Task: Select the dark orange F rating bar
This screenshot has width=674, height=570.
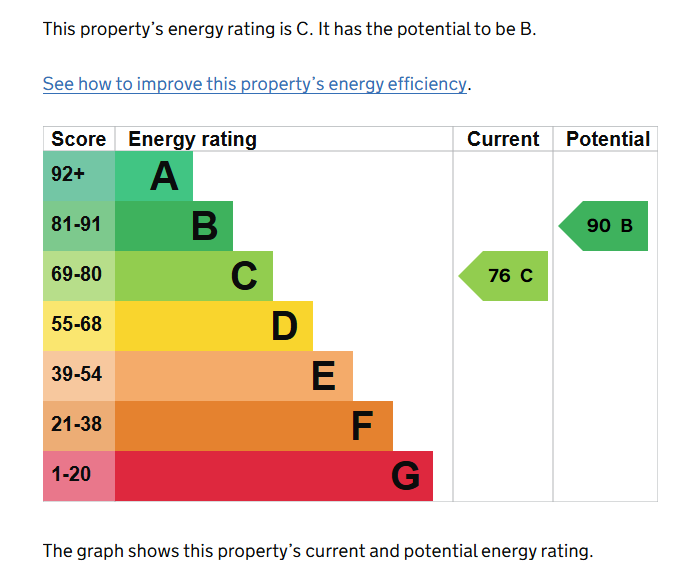Action: pos(254,426)
